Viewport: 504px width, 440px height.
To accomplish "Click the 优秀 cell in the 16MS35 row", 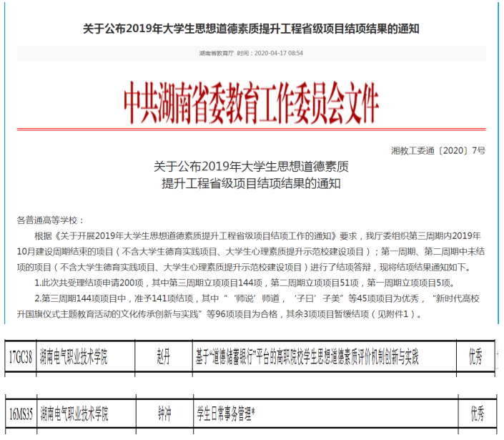I will coord(478,414).
